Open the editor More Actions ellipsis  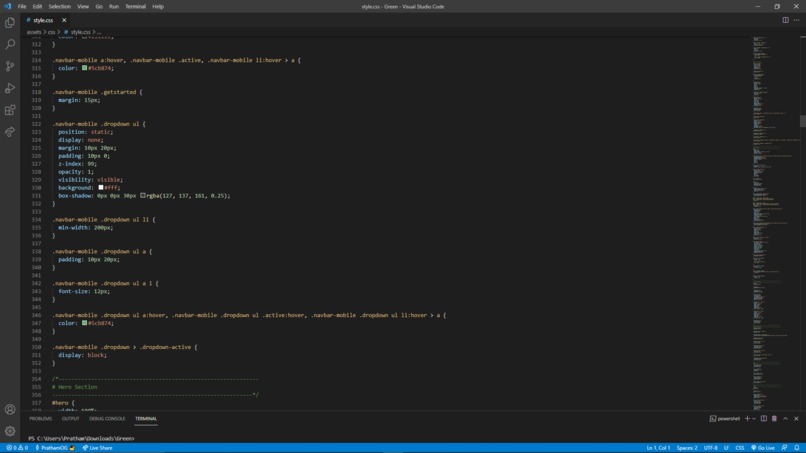pos(796,20)
